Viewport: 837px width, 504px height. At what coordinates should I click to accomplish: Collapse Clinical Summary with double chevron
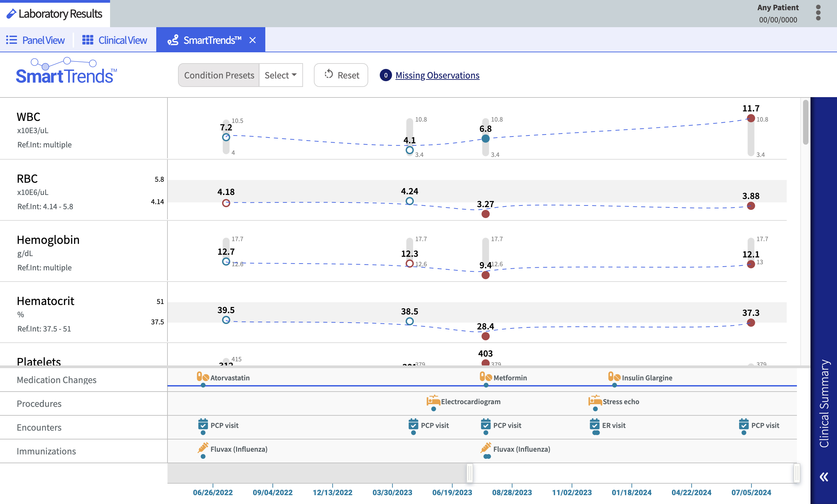pyautogui.click(x=824, y=477)
